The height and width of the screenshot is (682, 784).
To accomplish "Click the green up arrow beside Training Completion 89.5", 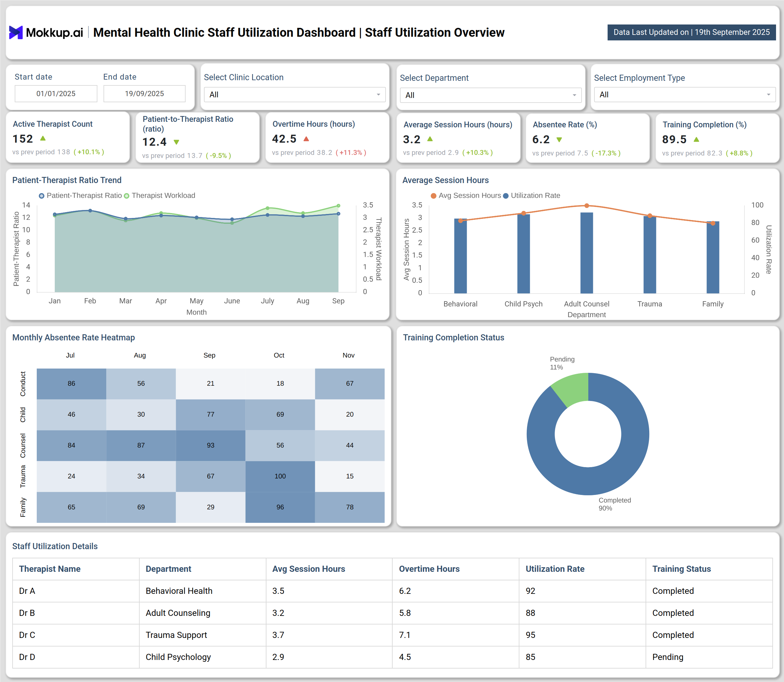I will tap(696, 140).
